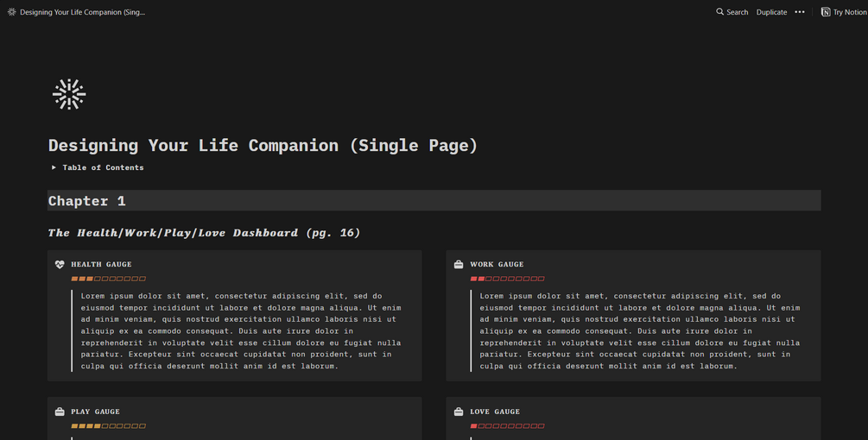The height and width of the screenshot is (440, 868).
Task: Click the magnifying glass search icon
Action: point(720,12)
